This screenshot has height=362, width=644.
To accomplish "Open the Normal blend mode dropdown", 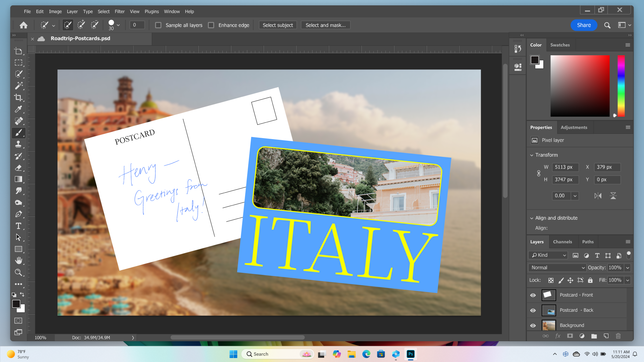I will pyautogui.click(x=557, y=267).
